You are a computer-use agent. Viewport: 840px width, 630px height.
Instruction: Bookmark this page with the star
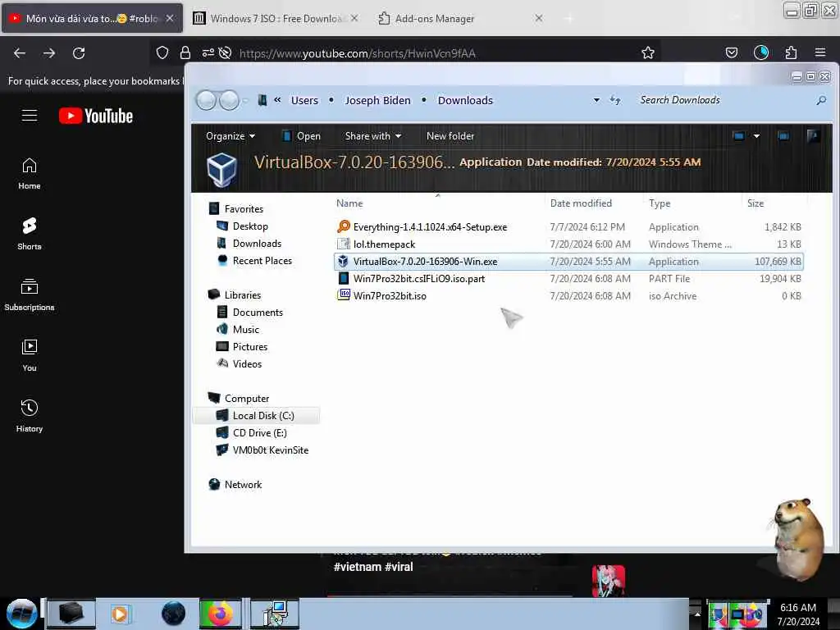coord(648,52)
